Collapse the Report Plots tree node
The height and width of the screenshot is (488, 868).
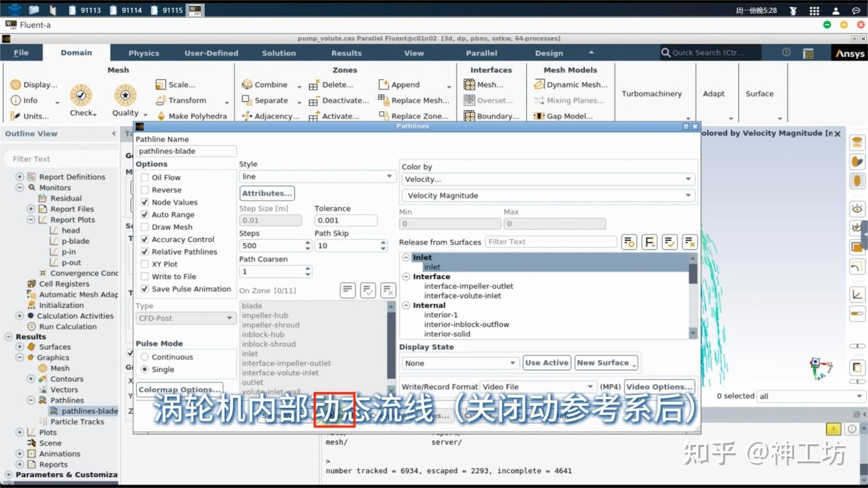(31, 220)
